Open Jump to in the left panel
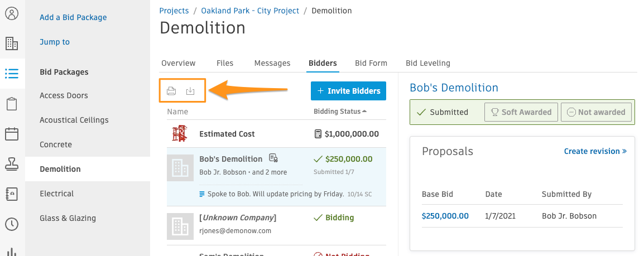The image size is (644, 256). pyautogui.click(x=55, y=42)
